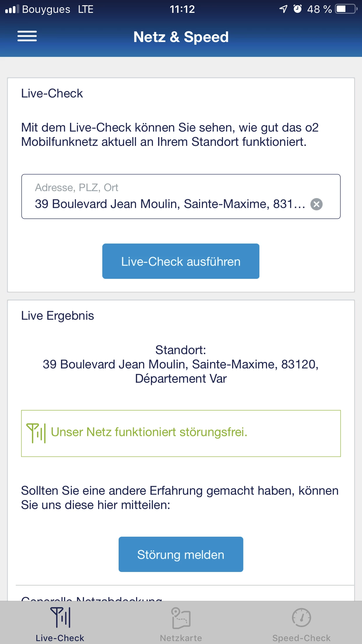Tap the green network antenna status icon

pos(36,433)
